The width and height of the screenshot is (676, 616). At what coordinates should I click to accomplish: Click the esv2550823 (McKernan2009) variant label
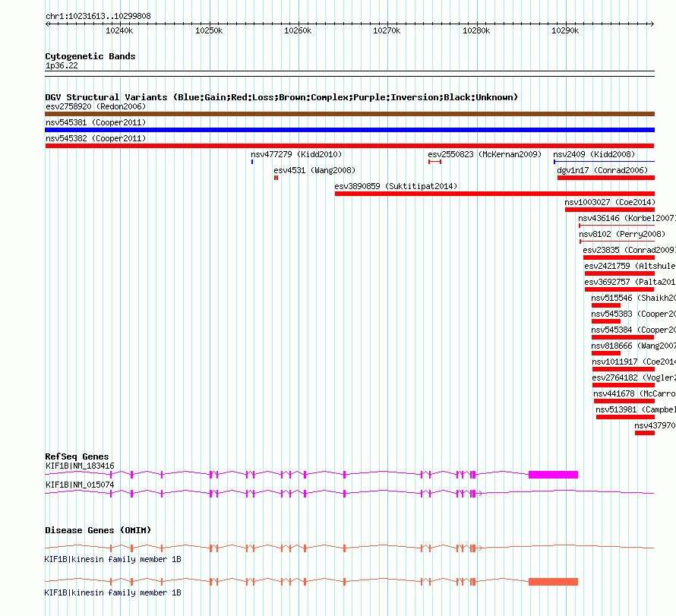pyautogui.click(x=485, y=154)
